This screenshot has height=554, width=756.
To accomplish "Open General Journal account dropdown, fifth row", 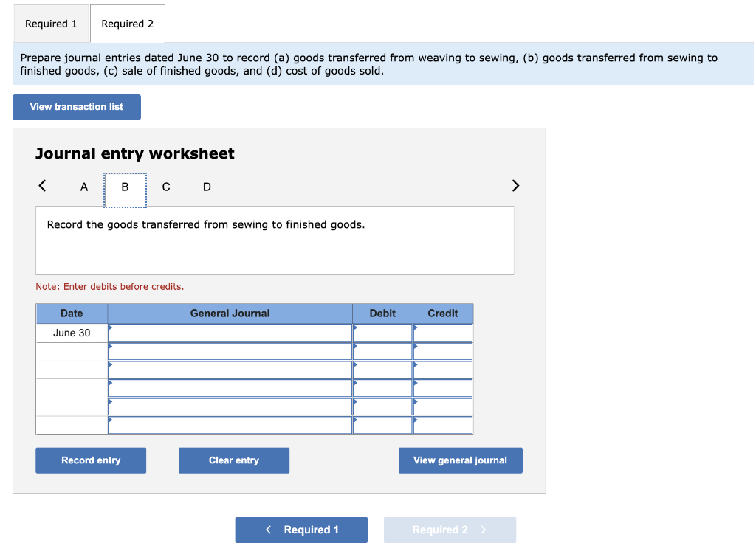I will [x=230, y=406].
